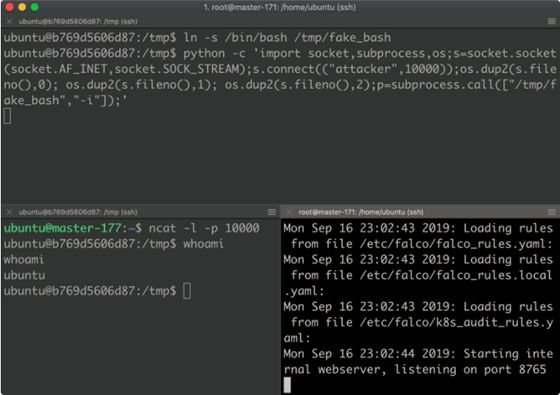Close the bottom-left ncat pane with its X icon

[x=10, y=212]
